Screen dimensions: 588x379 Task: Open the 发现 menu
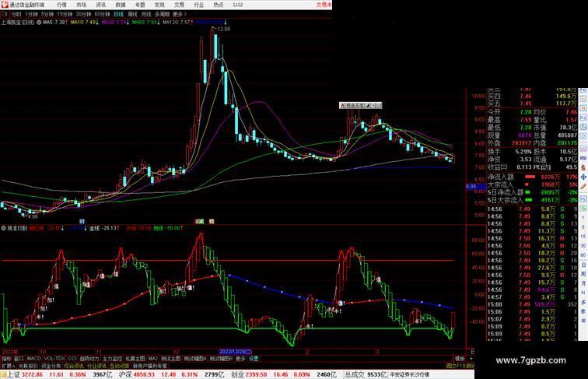pos(159,5)
